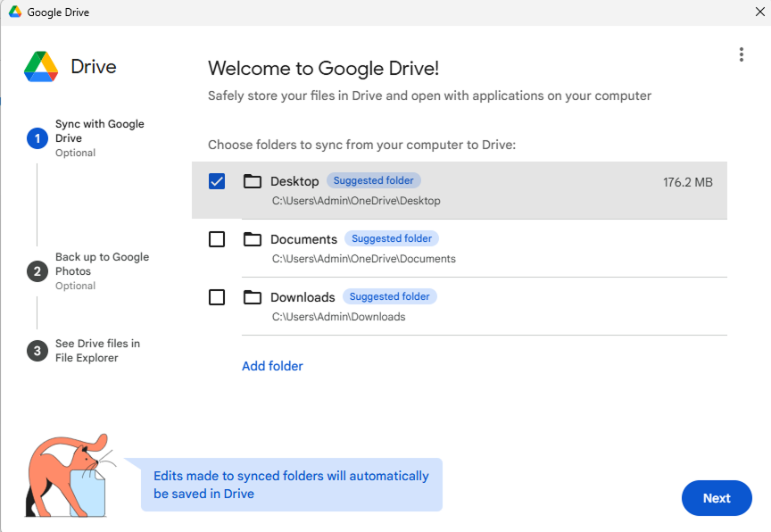771x532 pixels.
Task: Click the Downloads folder icon
Action: click(253, 297)
